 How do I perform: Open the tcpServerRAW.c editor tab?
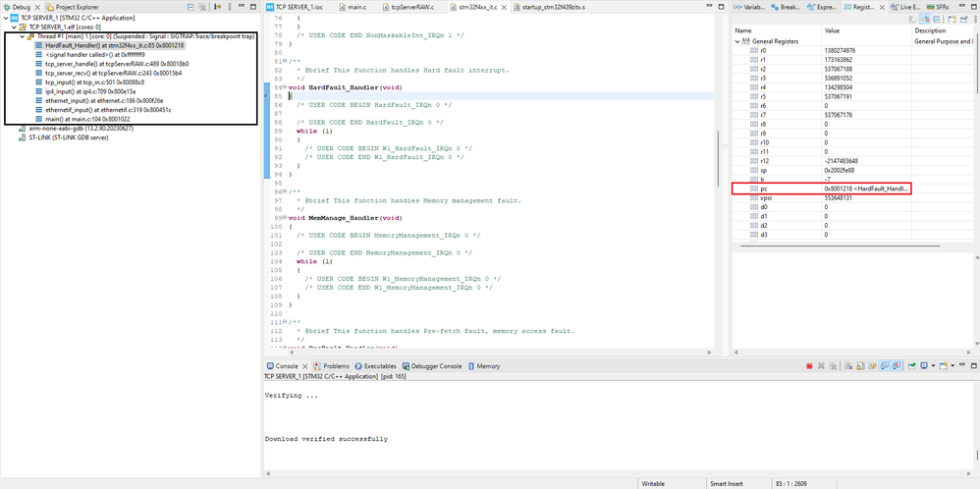tap(407, 7)
